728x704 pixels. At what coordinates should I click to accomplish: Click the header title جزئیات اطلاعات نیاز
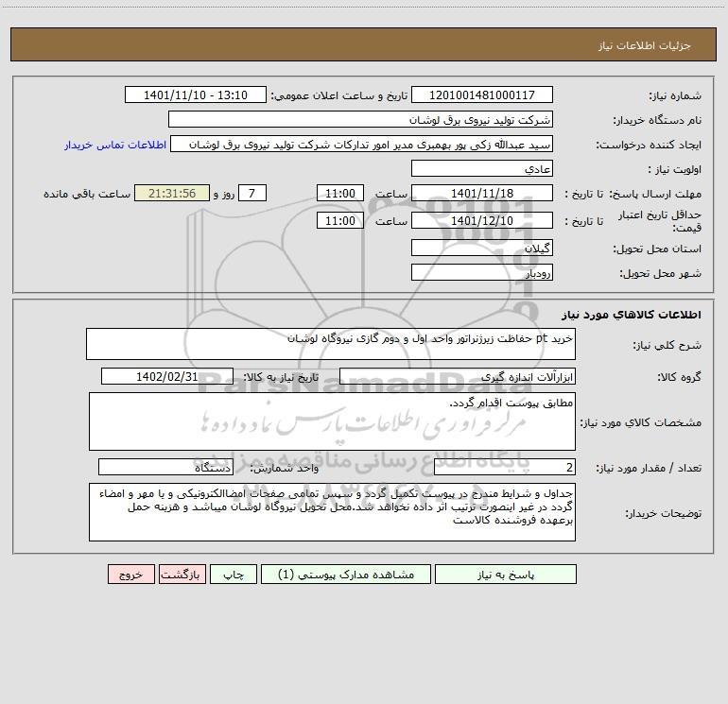click(x=645, y=45)
